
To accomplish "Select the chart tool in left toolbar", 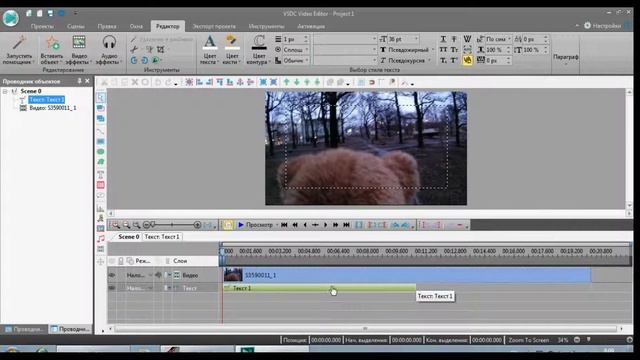I will 100,208.
